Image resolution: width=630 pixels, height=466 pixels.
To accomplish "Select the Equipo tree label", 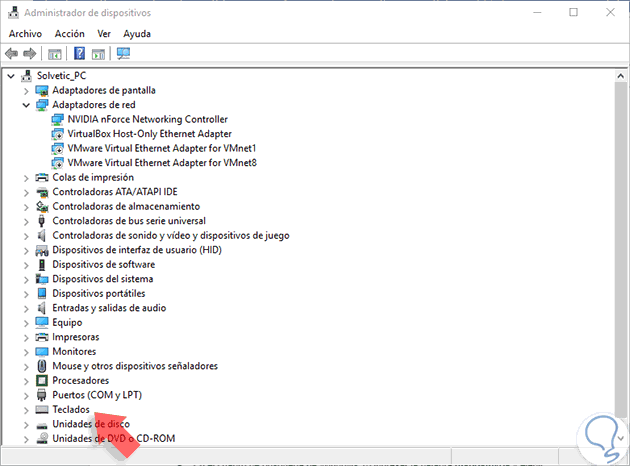I will (x=67, y=323).
